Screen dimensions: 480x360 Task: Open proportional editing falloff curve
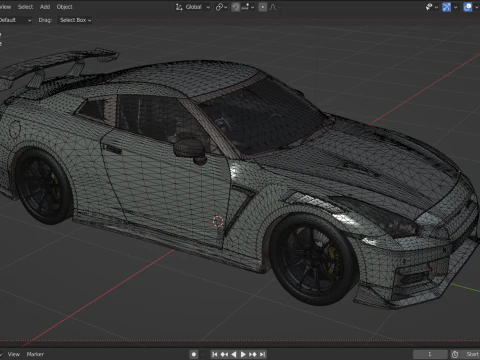[x=274, y=7]
